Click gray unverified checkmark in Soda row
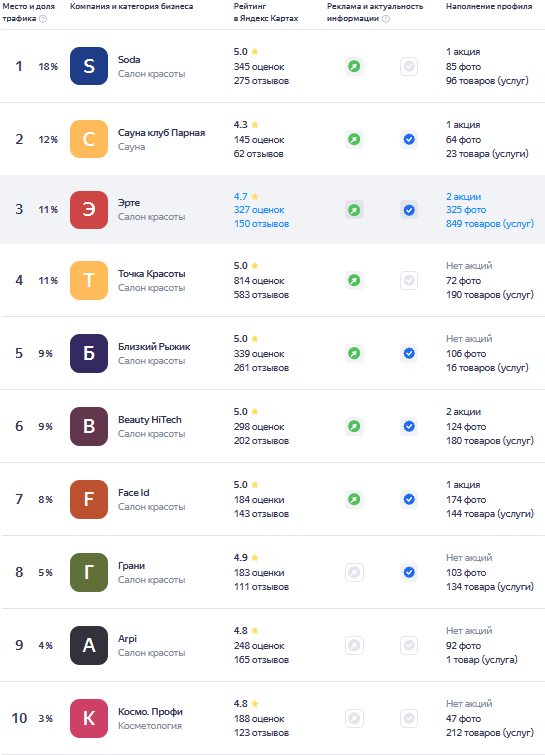This screenshot has height=755, width=545. tap(409, 66)
